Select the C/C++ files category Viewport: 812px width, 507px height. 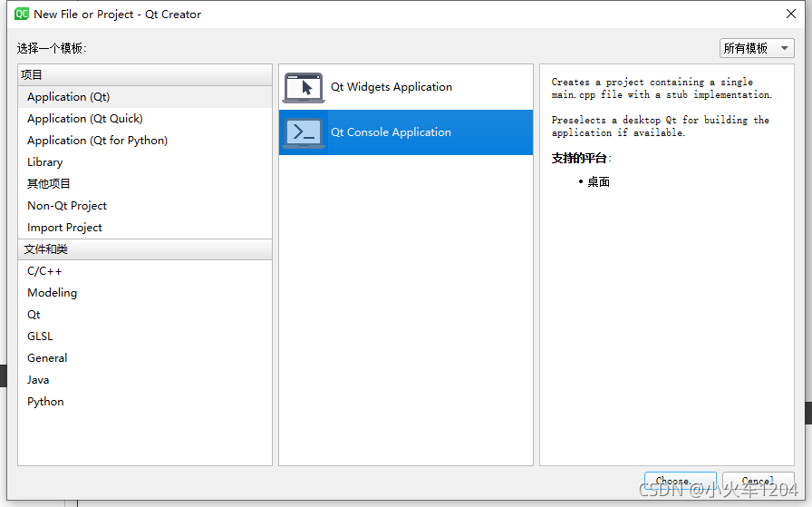coord(144,271)
